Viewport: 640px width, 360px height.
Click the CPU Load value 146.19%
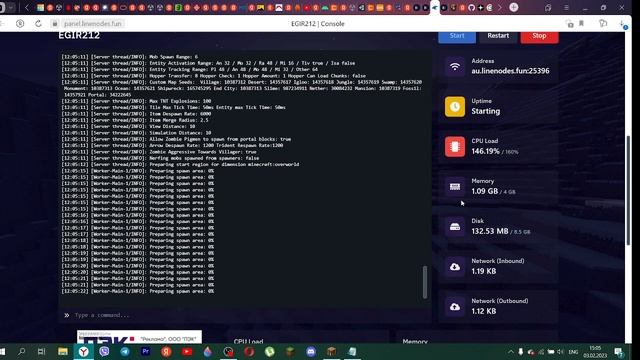pyautogui.click(x=485, y=151)
